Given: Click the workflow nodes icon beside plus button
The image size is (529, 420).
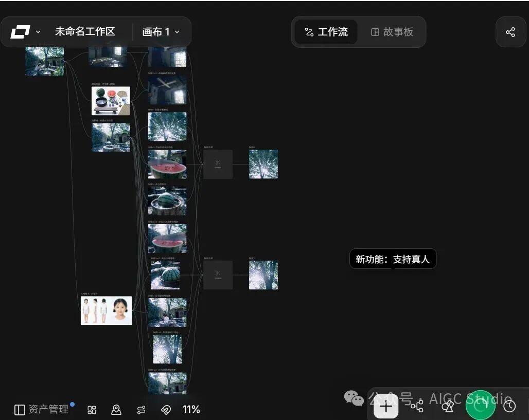Looking at the screenshot, I should pos(417,407).
